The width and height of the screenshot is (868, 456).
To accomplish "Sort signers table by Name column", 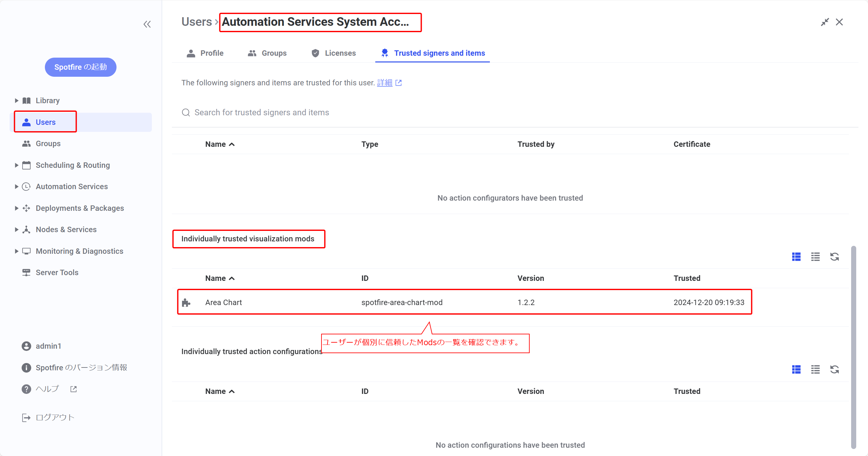I will tap(220, 144).
